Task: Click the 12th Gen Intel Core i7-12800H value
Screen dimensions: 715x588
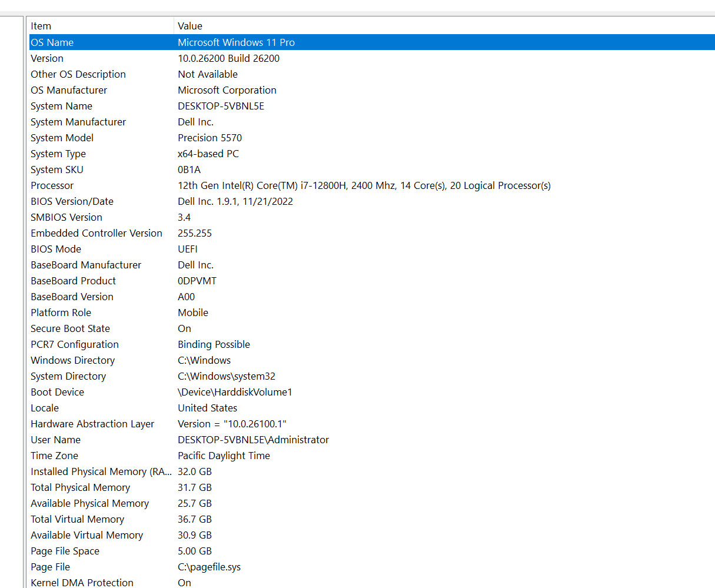Action: [364, 185]
